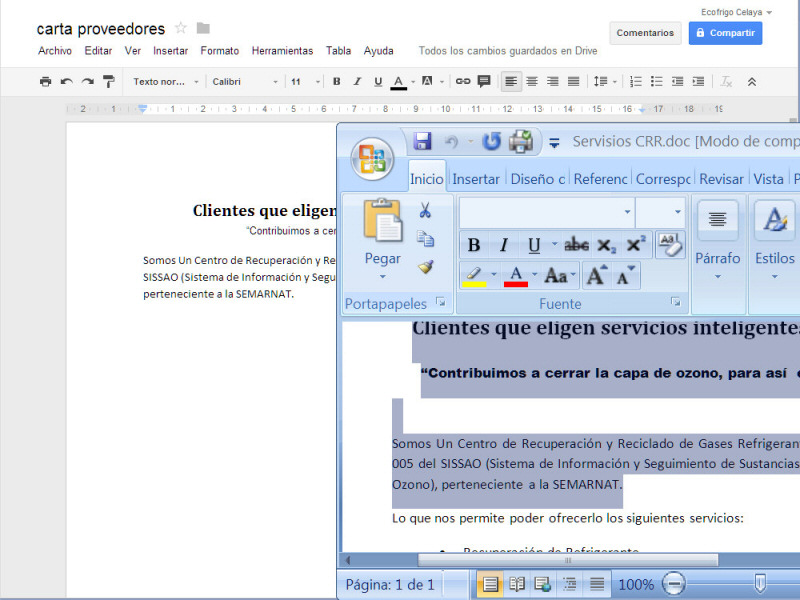Customize Word quick access toolbar dropdown
The height and width of the screenshot is (600, 800).
[x=554, y=143]
